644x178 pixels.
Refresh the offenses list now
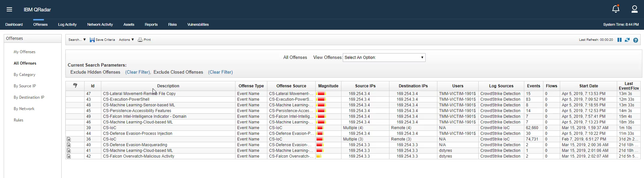point(627,40)
